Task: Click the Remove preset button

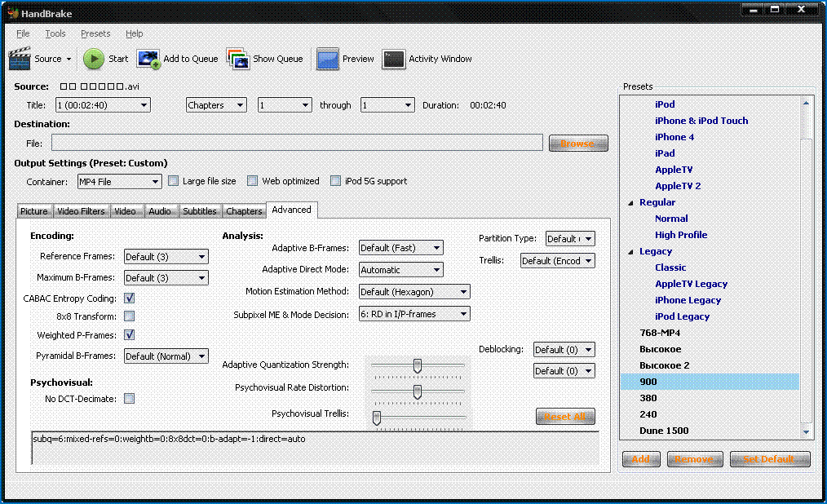Action: 693,459
